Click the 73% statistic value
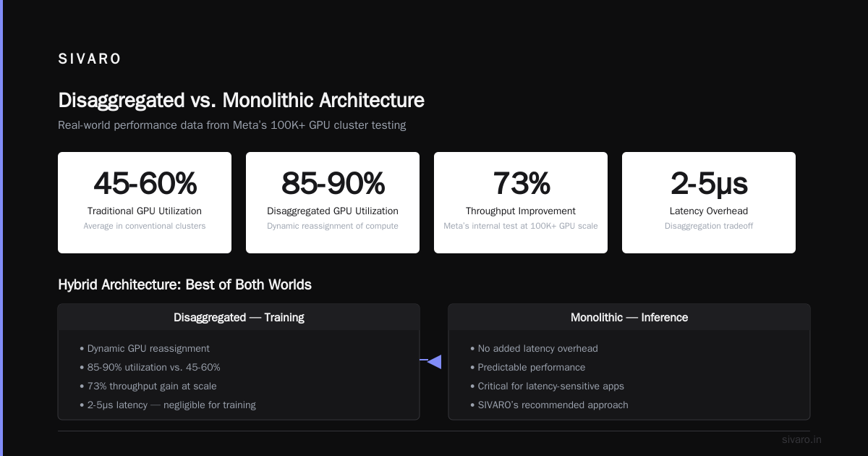The height and width of the screenshot is (456, 868). [x=521, y=184]
